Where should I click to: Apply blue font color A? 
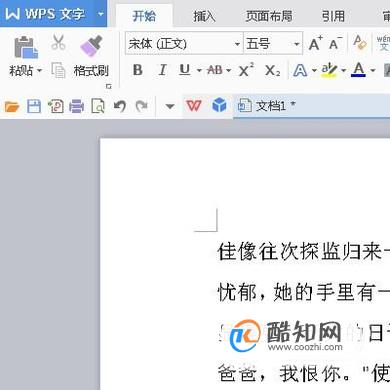358,70
